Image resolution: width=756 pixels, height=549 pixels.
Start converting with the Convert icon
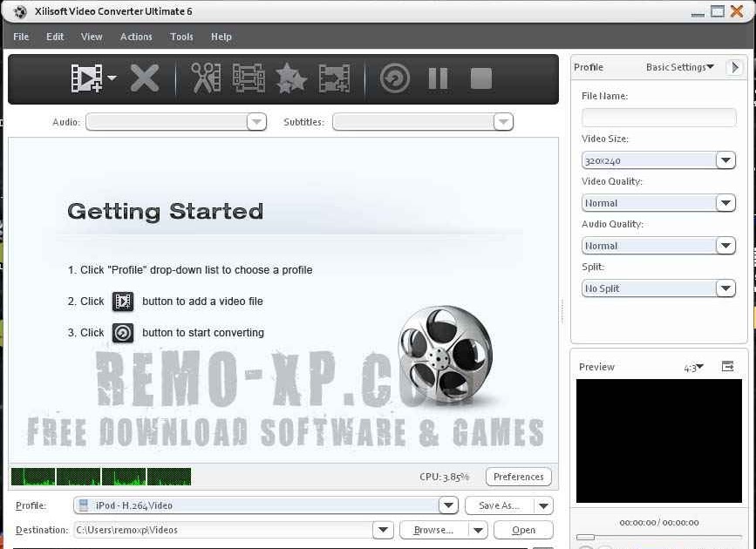(x=395, y=78)
